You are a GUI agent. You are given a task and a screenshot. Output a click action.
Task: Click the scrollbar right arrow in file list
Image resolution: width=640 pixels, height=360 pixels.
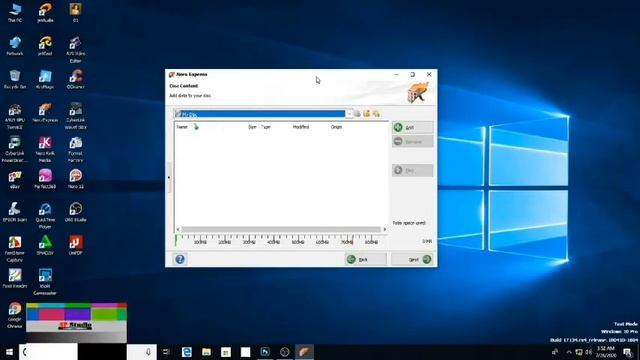[x=384, y=229]
